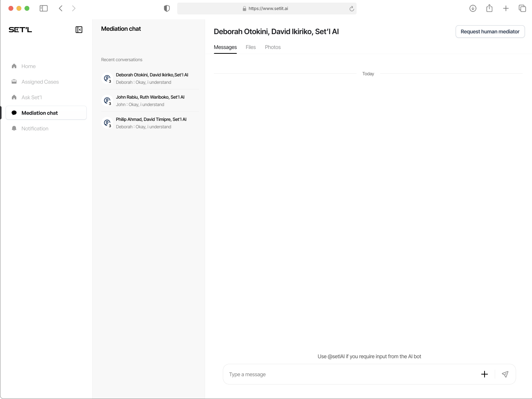Open the Notification section
Screen dimensions: 532x399
pos(34,129)
